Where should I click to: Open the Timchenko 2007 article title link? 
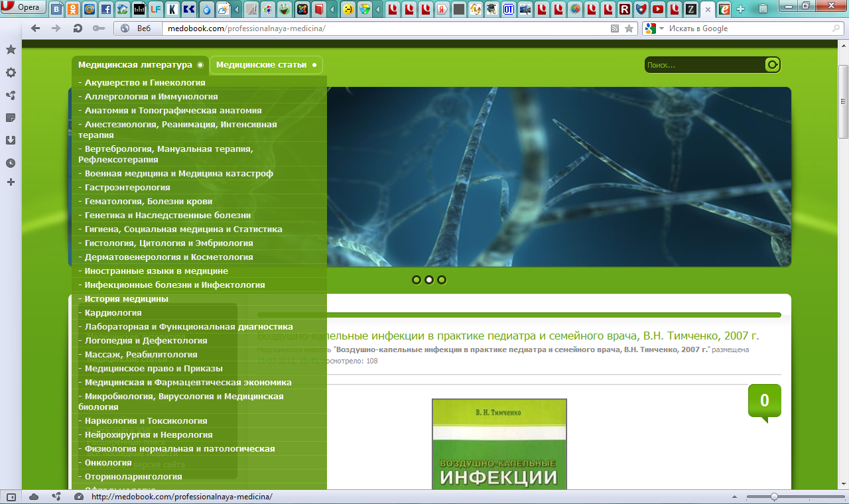(x=508, y=336)
